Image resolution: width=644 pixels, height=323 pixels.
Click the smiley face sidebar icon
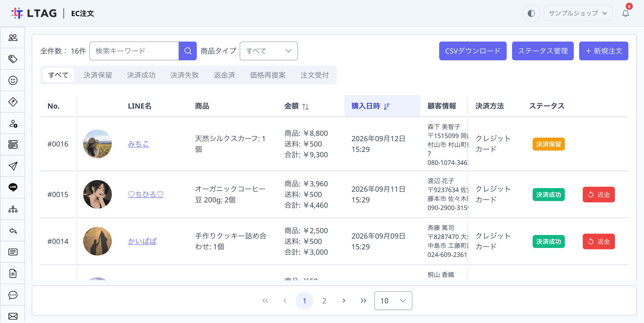pyautogui.click(x=13, y=80)
